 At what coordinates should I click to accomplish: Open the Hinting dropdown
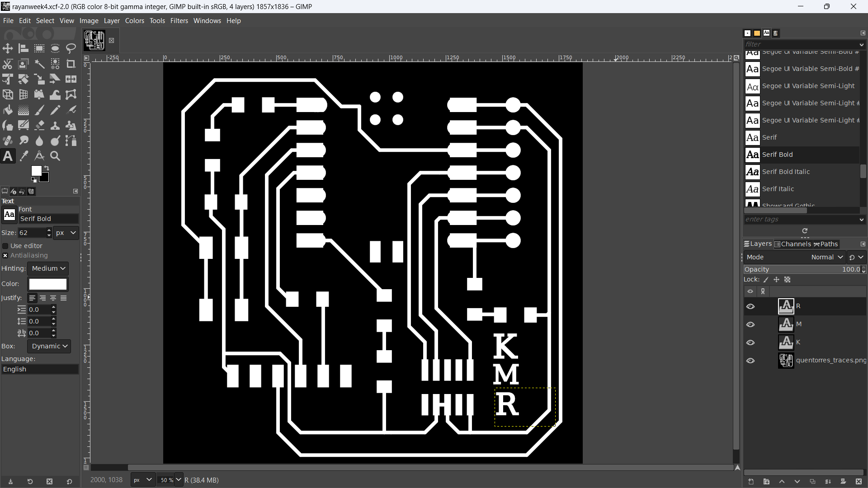coord(48,268)
